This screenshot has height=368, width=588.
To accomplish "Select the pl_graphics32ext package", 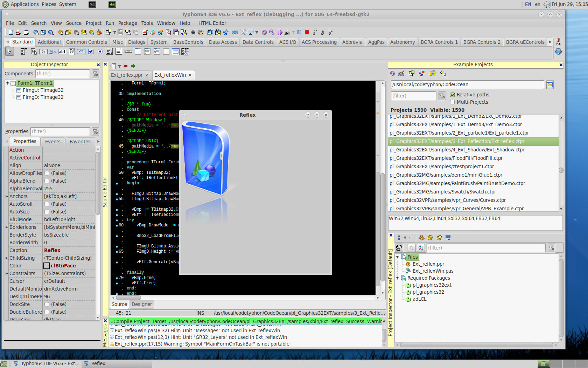I will [432, 285].
